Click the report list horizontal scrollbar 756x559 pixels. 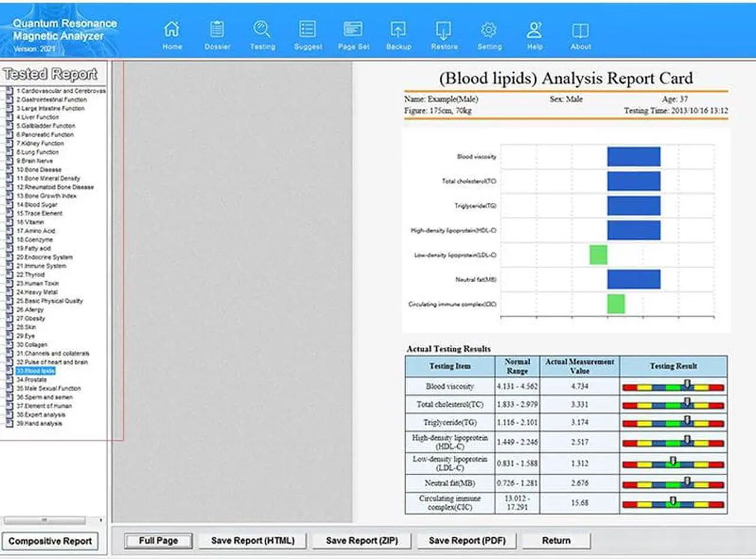(53, 521)
